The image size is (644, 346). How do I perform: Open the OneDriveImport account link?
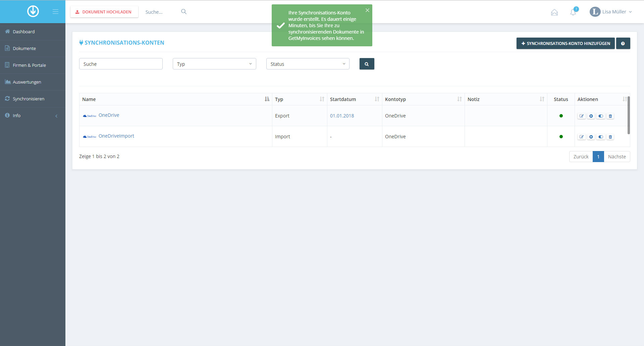point(116,136)
